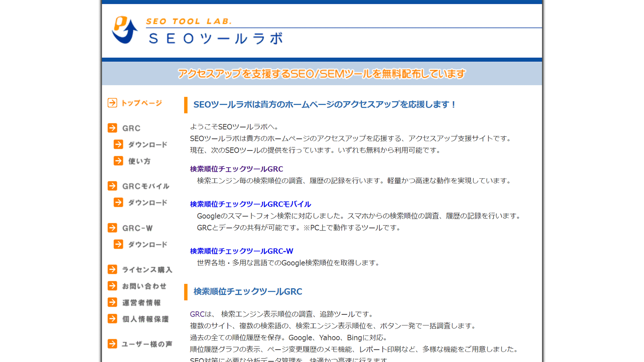This screenshot has width=644, height=362.
Task: Go to ユーザー様の声 page
Action: click(147, 344)
